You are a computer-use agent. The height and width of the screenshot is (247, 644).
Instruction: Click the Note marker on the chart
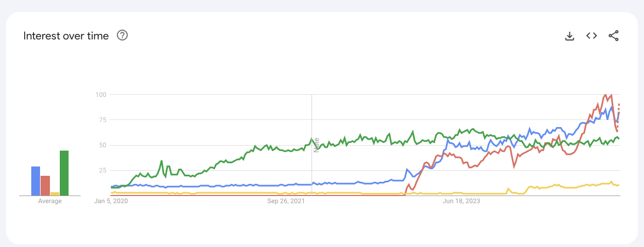pyautogui.click(x=316, y=144)
